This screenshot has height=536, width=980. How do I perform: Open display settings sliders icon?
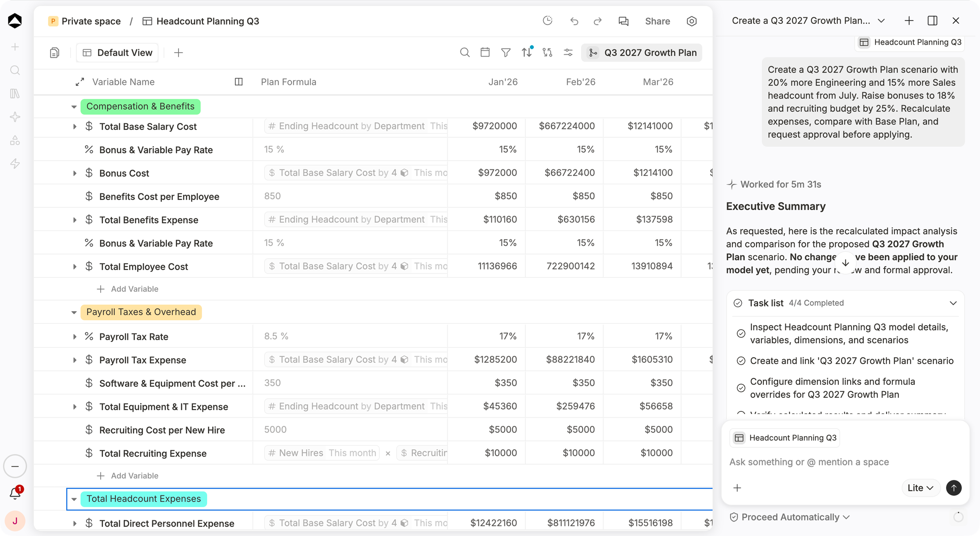click(568, 52)
